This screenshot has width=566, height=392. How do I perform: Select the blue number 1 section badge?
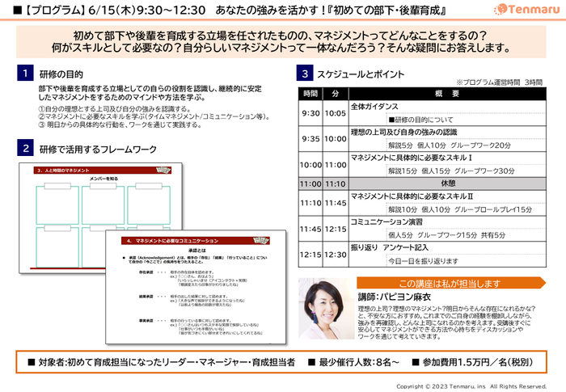tap(25, 73)
